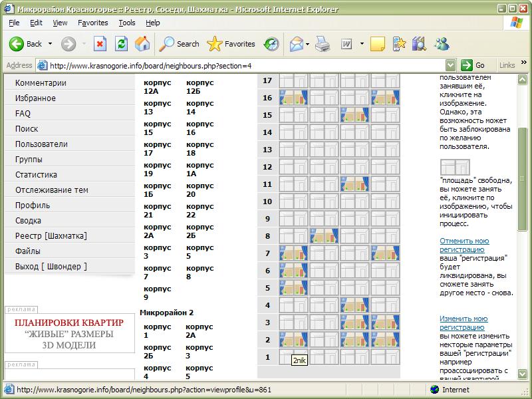The width and height of the screenshot is (532, 399).
Task: Click the occupied apartment on floor 4
Action: click(x=355, y=305)
